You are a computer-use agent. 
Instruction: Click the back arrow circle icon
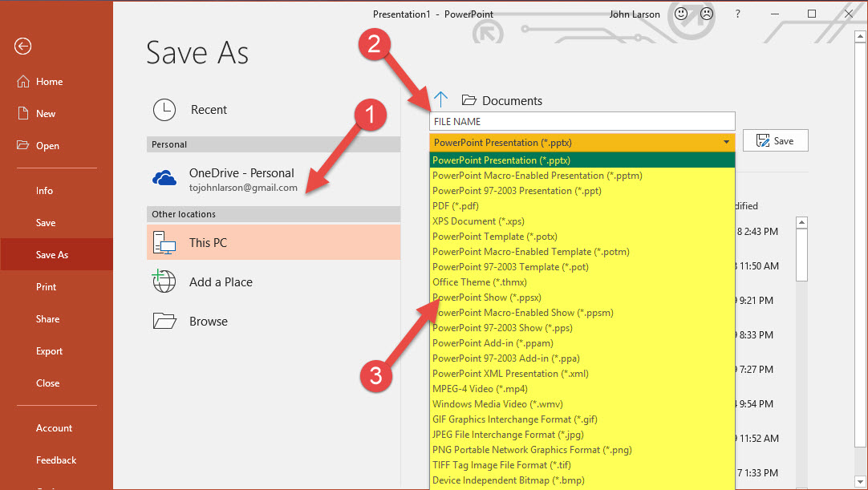(x=22, y=46)
